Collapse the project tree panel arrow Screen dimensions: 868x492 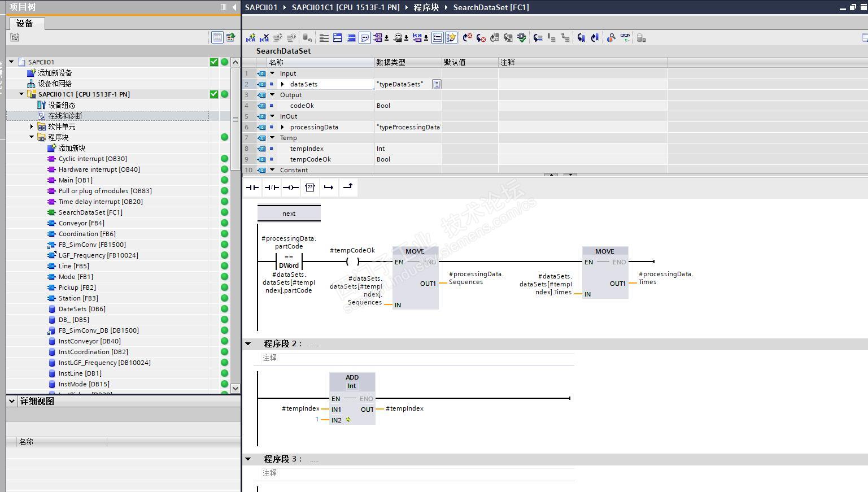pos(234,7)
